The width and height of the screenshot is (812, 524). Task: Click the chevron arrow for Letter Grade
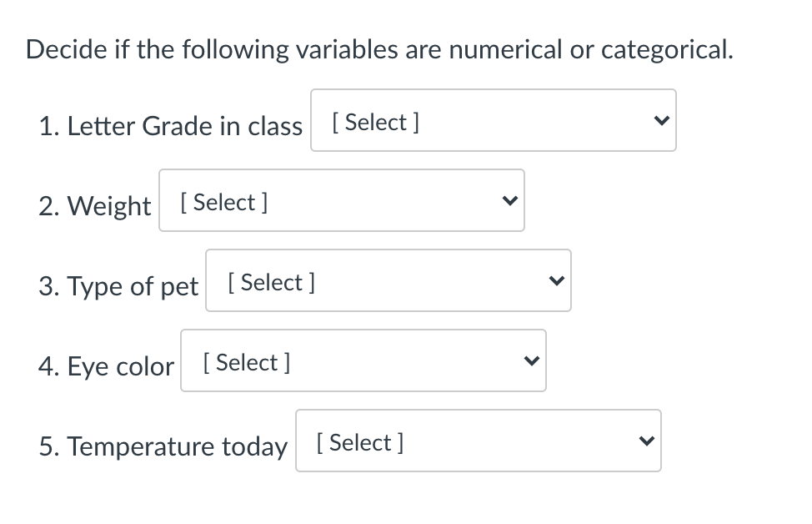[x=660, y=121]
